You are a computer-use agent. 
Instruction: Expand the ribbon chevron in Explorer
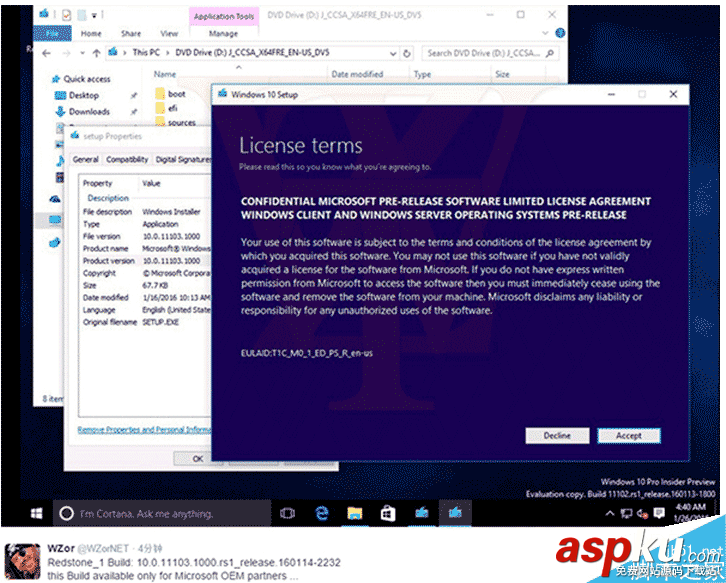click(545, 33)
